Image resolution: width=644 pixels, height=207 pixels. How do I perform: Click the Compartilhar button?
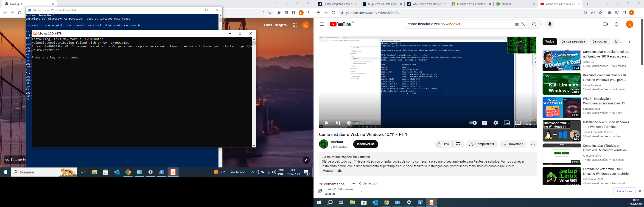click(x=482, y=144)
